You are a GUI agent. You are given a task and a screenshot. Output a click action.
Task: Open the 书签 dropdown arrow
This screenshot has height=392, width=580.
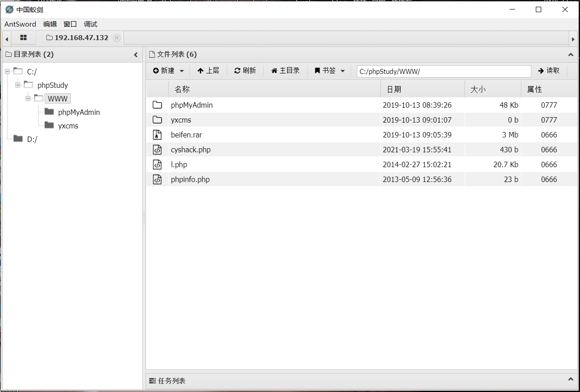pos(343,71)
